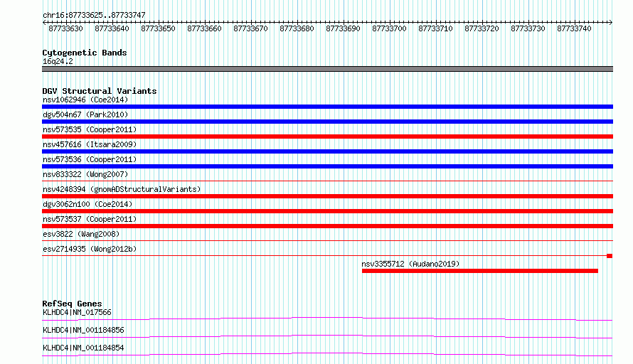The width and height of the screenshot is (633, 364).
Task: Select variant label nsv573535 (Cooper2011)
Action: click(90, 129)
